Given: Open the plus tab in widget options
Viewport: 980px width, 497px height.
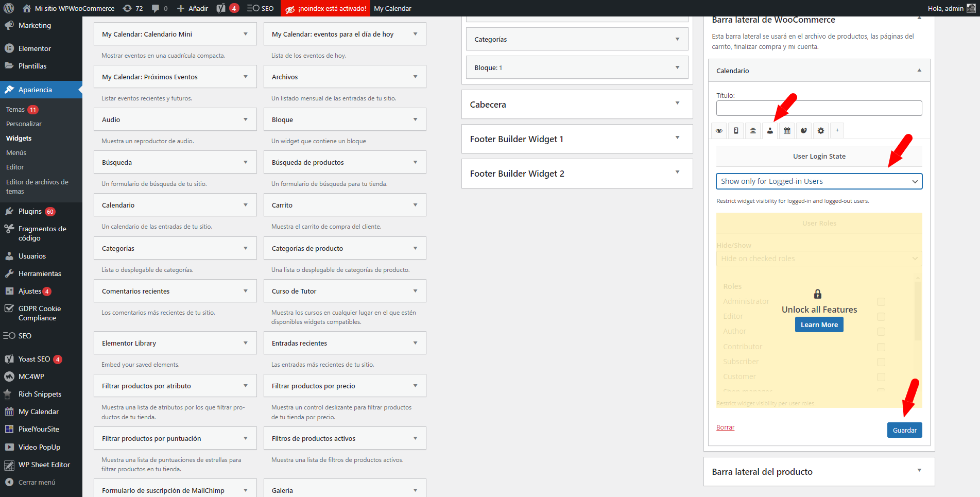Looking at the screenshot, I should pyautogui.click(x=837, y=130).
